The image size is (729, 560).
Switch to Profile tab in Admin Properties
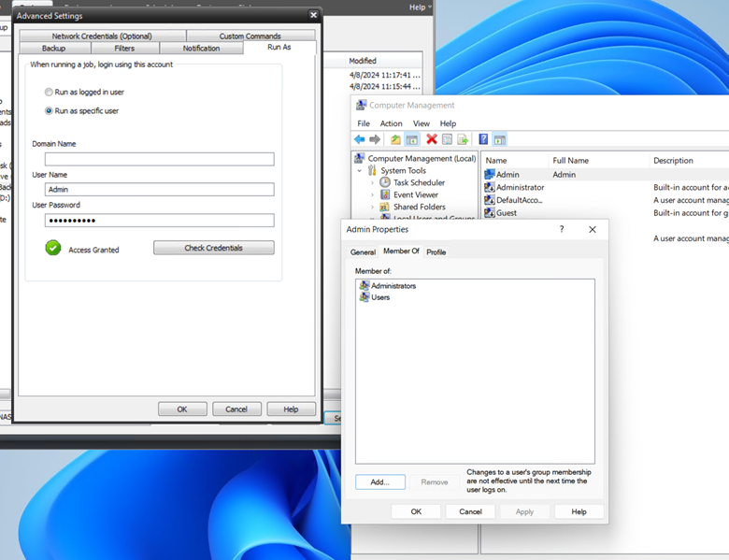(436, 252)
